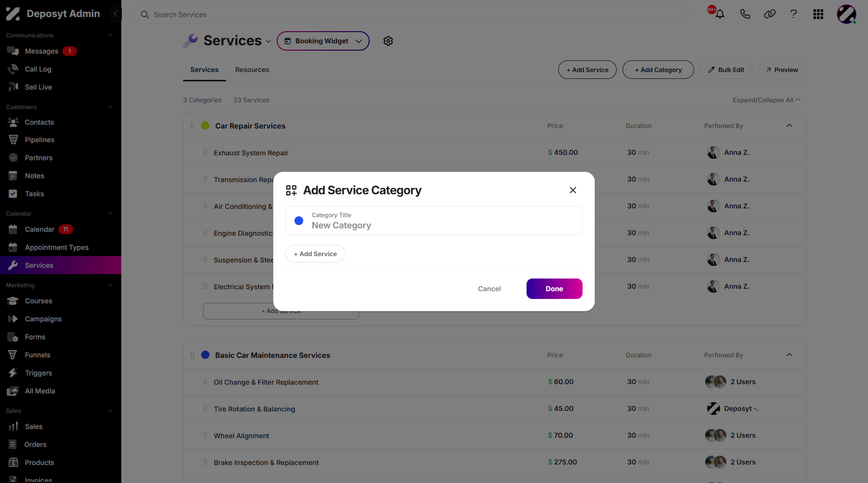The image size is (868, 483).
Task: Open the apps grid icon
Action: click(x=818, y=14)
